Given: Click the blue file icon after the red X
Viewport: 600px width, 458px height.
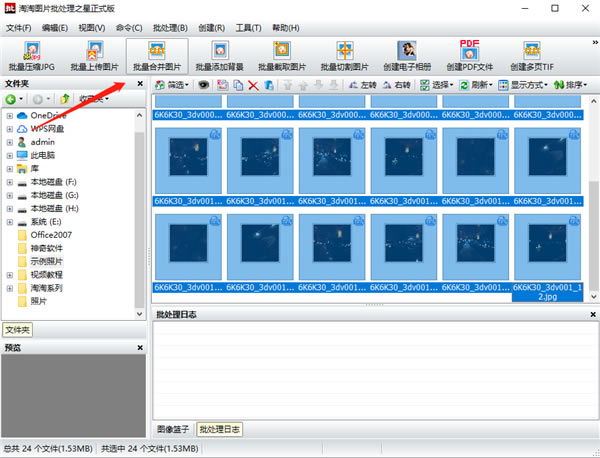Looking at the screenshot, I should point(269,85).
